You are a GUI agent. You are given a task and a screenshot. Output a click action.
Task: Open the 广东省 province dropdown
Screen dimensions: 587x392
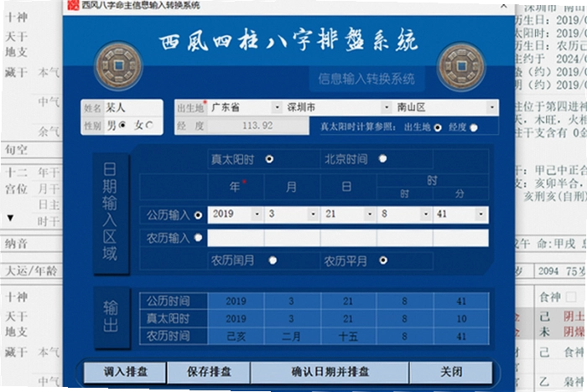277,108
